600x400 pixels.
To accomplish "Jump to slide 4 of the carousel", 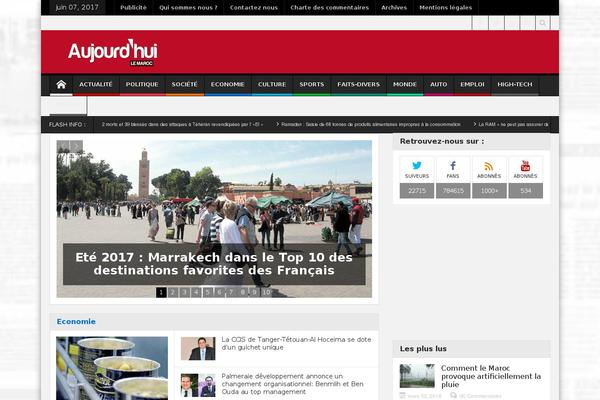I will point(196,292).
